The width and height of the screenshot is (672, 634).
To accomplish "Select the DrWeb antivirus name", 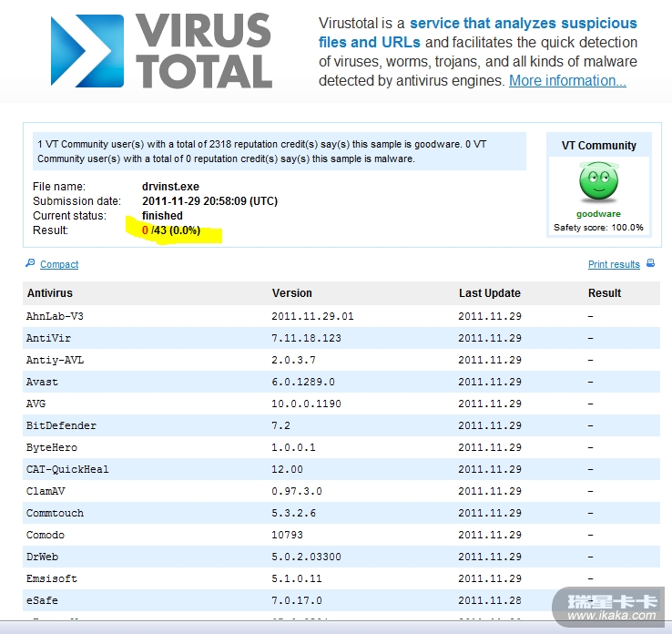I will pyautogui.click(x=42, y=557).
